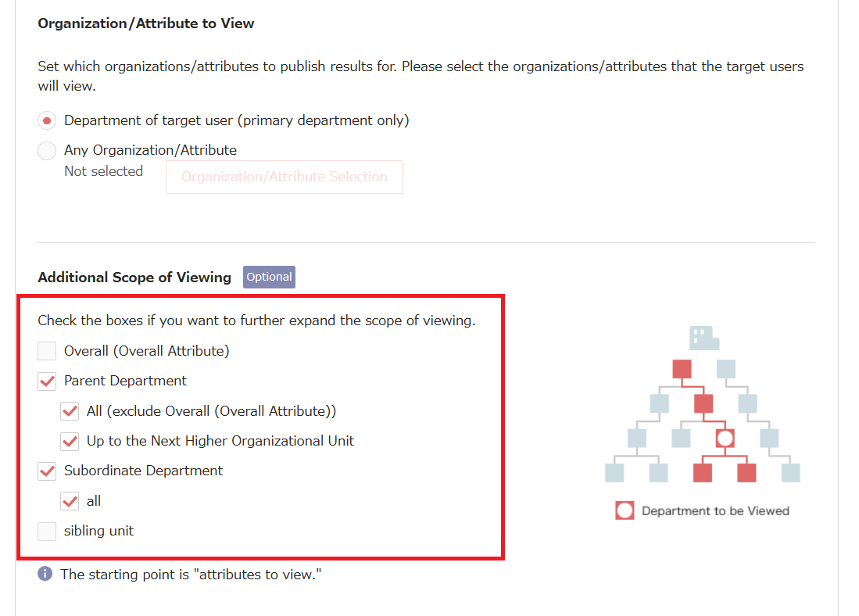Screen dimensions: 859x616
Task: Click the bottom-left red square in the org chart
Action: [x=703, y=473]
